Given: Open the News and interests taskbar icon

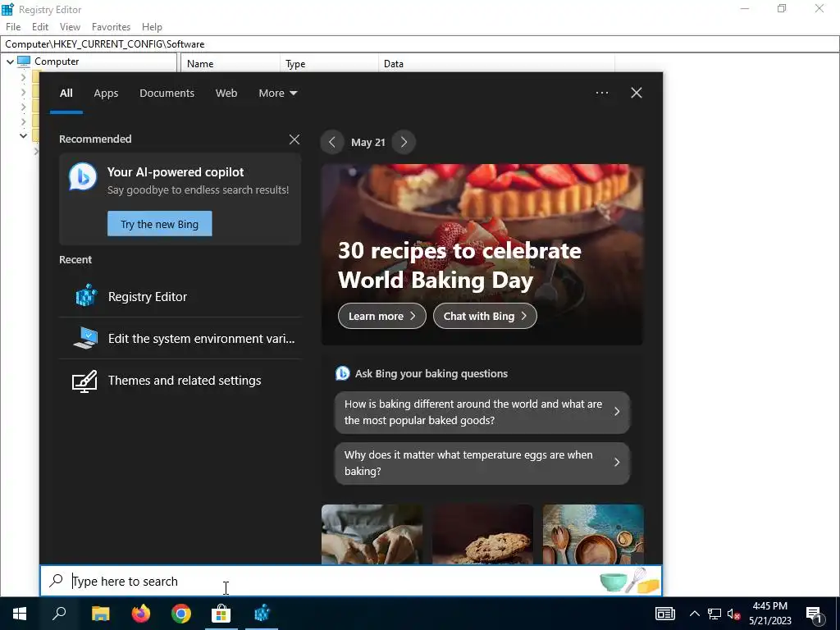Looking at the screenshot, I should tap(664, 614).
